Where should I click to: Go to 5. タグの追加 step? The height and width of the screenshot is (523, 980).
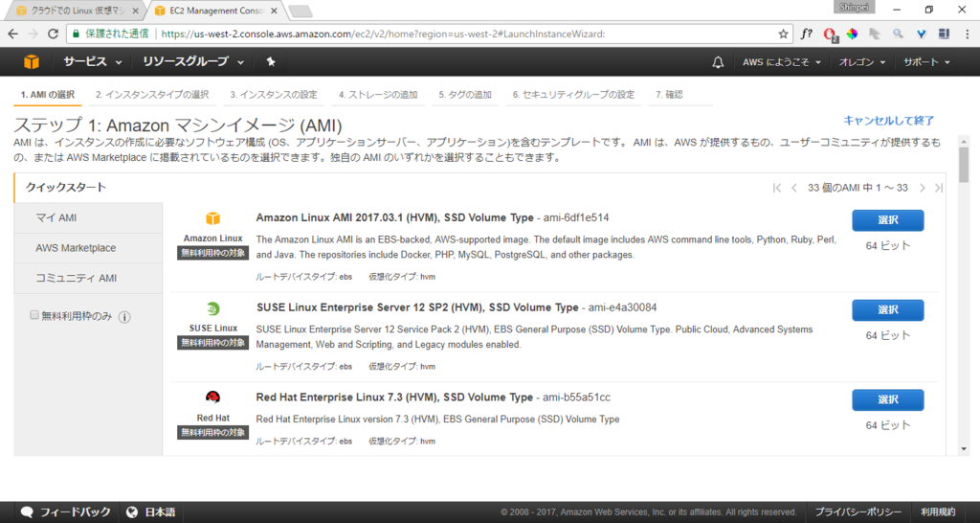465,95
